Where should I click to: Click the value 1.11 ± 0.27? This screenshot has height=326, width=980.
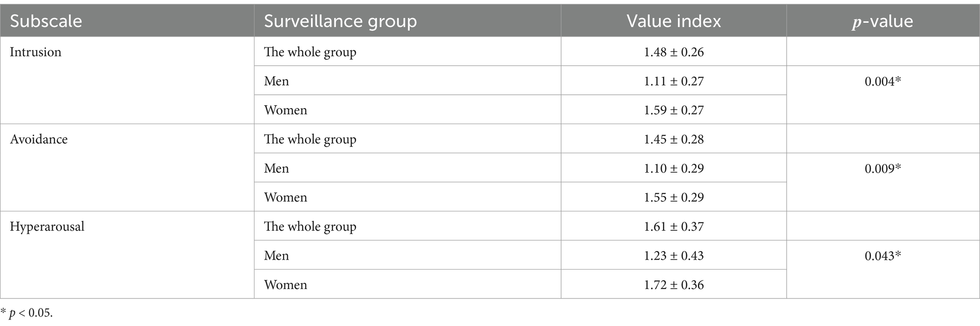coord(674,81)
